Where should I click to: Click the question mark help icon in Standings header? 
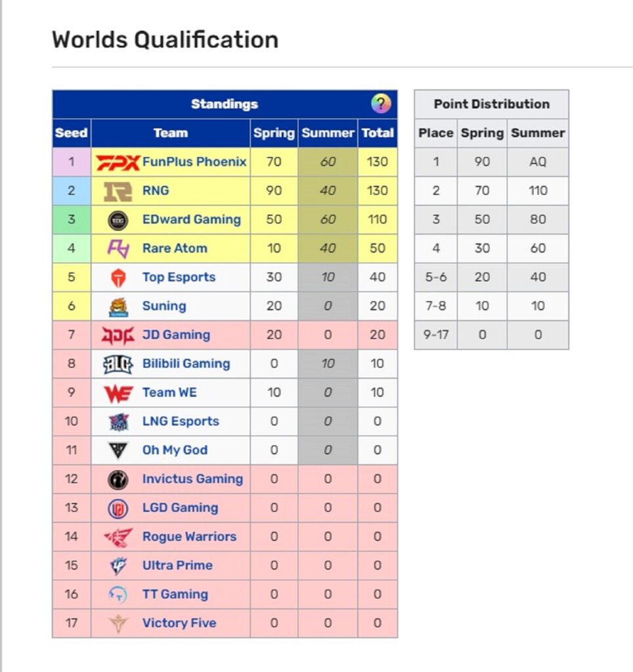[381, 104]
